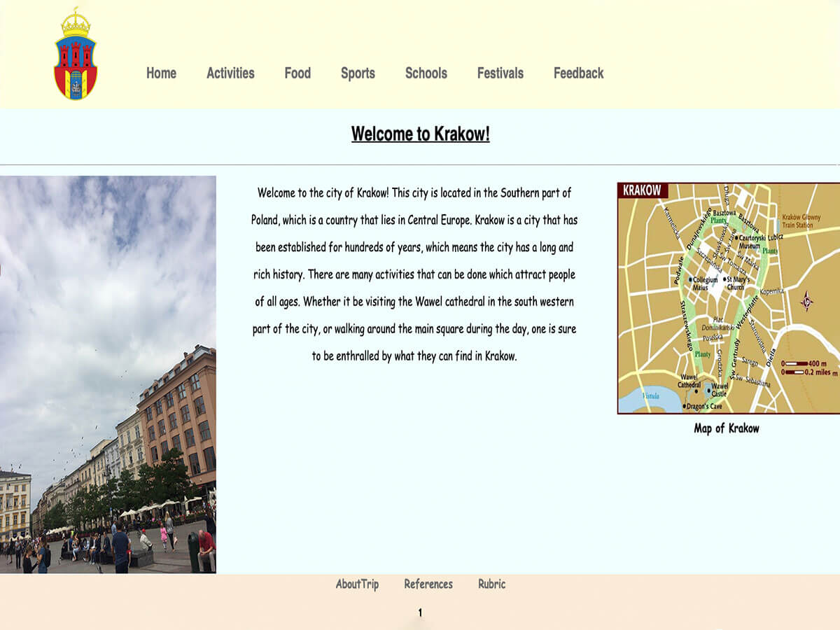Open the References footer link
The width and height of the screenshot is (840, 630).
point(428,584)
